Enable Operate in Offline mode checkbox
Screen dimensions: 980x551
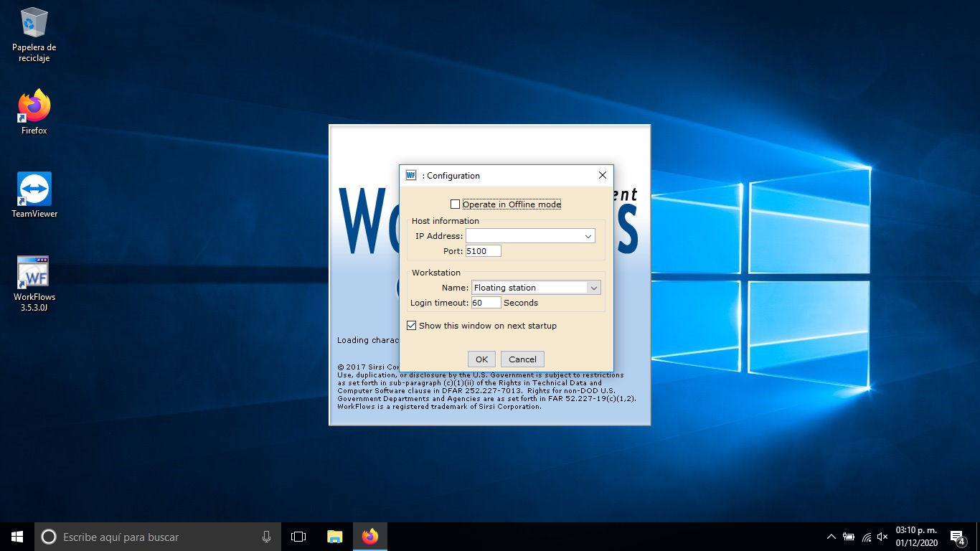[455, 204]
